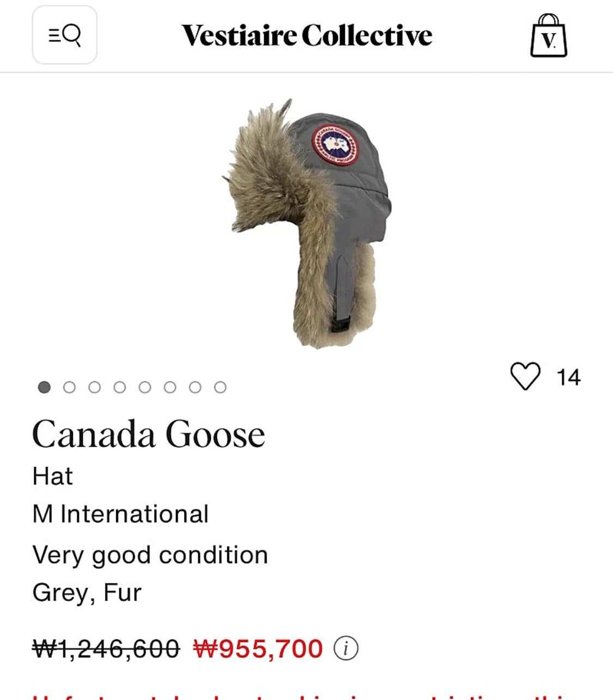The width and height of the screenshot is (613, 700).
Task: Click the Very good condition text
Action: pos(150,555)
